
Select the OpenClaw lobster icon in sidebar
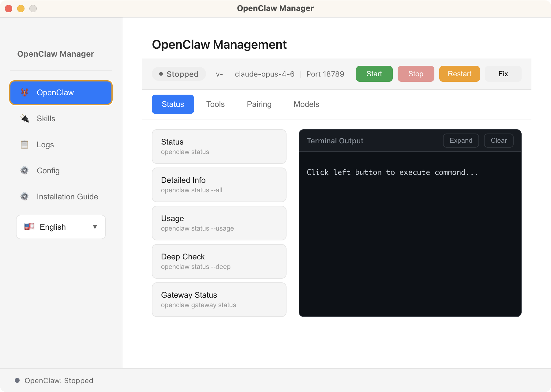click(25, 92)
